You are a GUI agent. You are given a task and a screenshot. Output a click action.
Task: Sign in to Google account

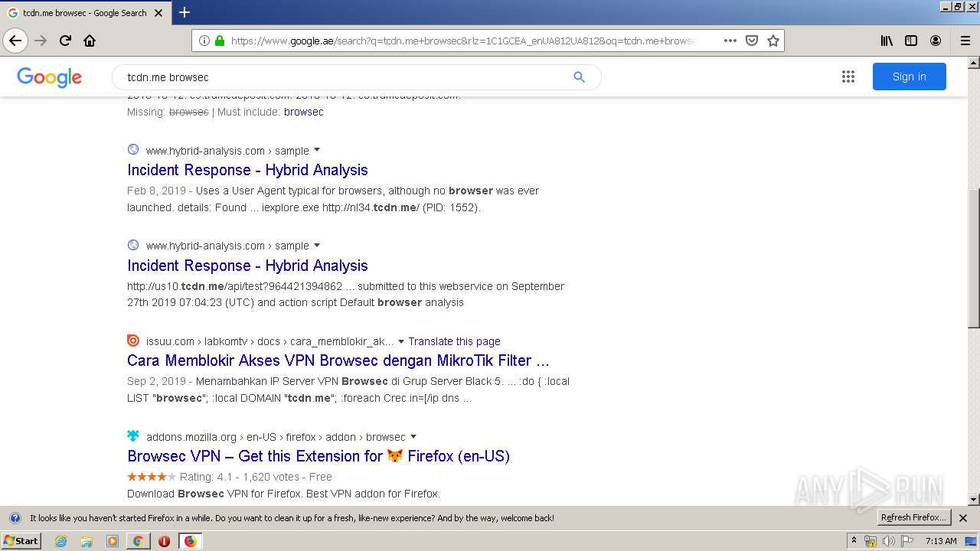(909, 77)
